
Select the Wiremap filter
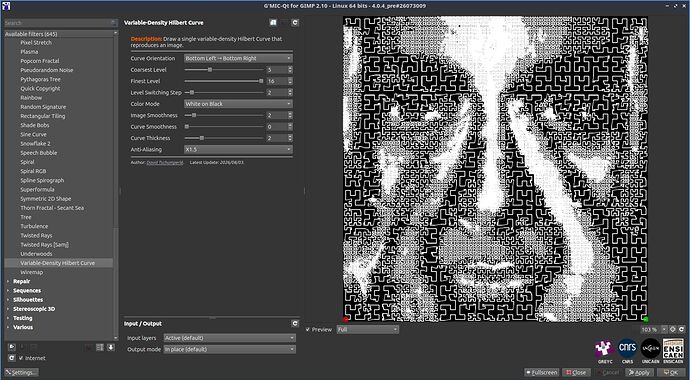tap(32, 272)
